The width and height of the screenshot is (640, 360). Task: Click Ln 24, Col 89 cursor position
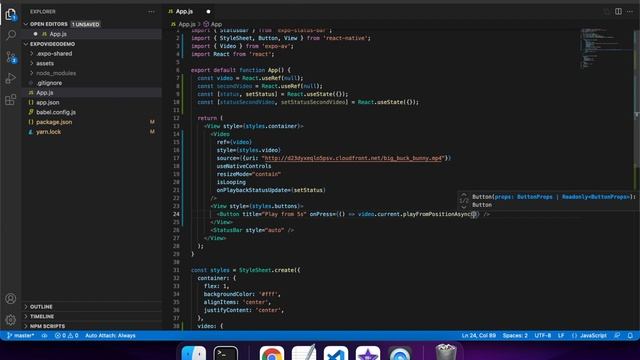[x=478, y=336]
